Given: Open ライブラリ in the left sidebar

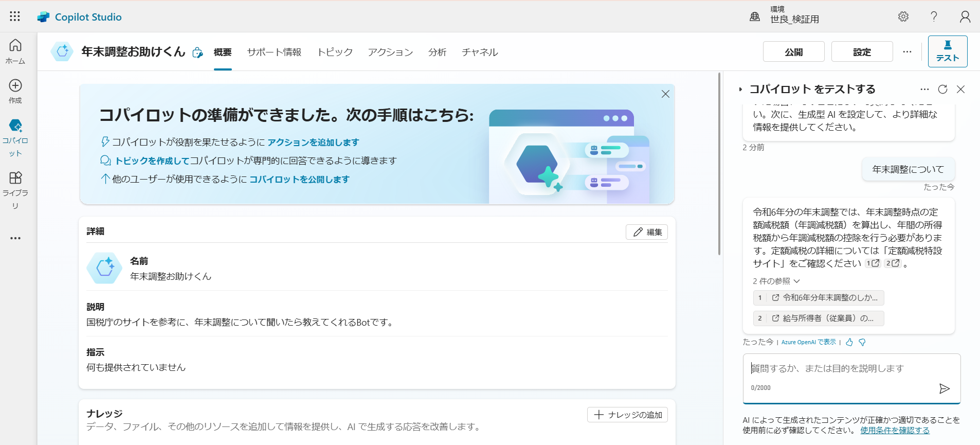Looking at the screenshot, I should tap(15, 191).
